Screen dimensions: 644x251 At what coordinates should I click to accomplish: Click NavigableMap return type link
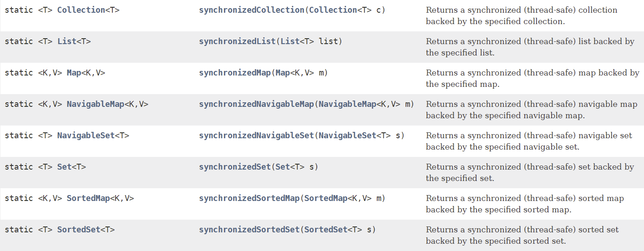[95, 104]
